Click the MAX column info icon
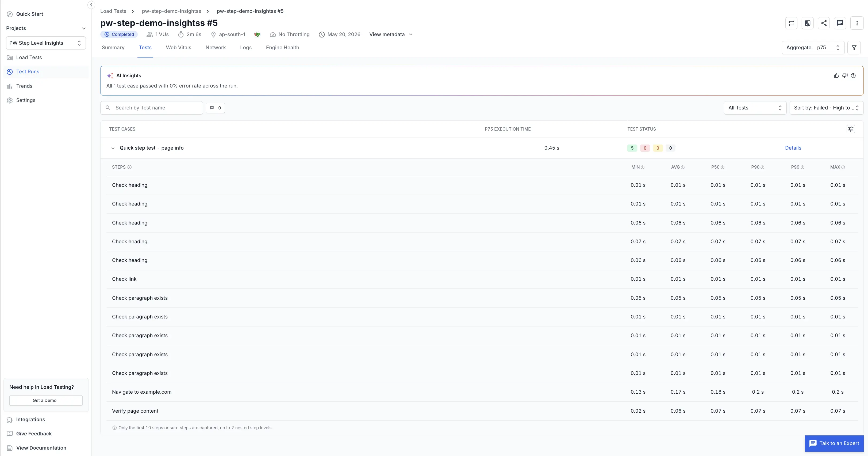The image size is (868, 456). 843,167
